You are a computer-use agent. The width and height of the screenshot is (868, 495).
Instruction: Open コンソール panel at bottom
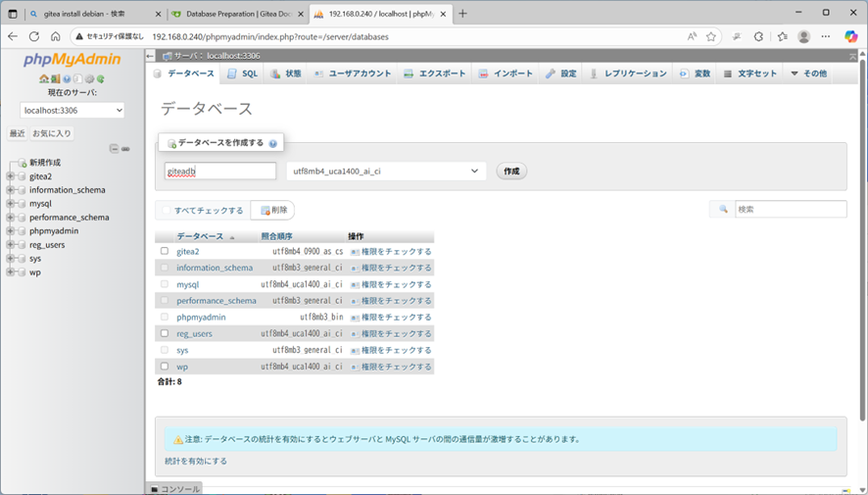point(175,489)
